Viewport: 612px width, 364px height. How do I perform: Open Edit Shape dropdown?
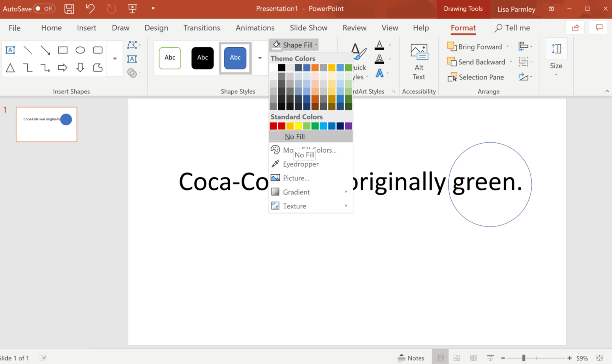[x=134, y=45]
